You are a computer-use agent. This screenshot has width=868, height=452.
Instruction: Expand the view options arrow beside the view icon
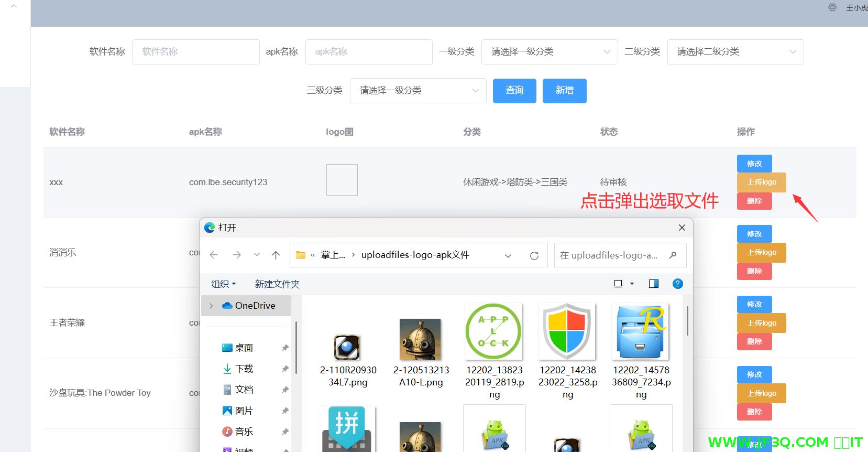632,284
